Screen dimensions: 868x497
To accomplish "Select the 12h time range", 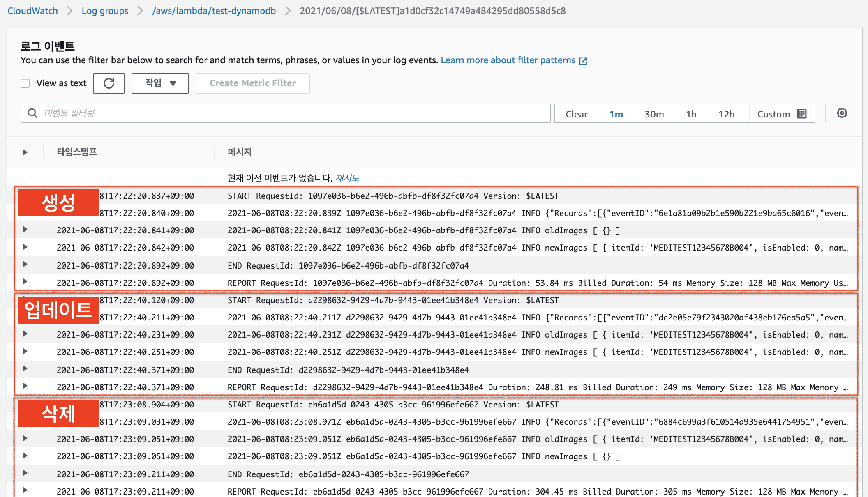I will [726, 114].
